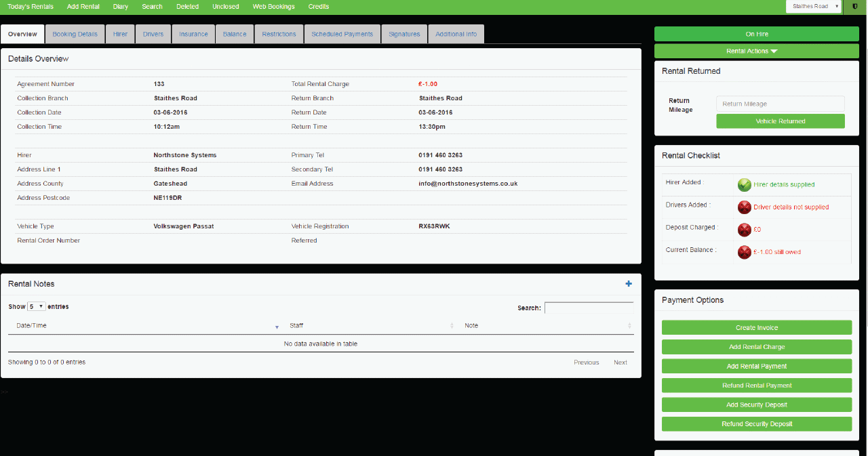Focus the Rental Notes search box
The width and height of the screenshot is (868, 456).
coord(589,308)
